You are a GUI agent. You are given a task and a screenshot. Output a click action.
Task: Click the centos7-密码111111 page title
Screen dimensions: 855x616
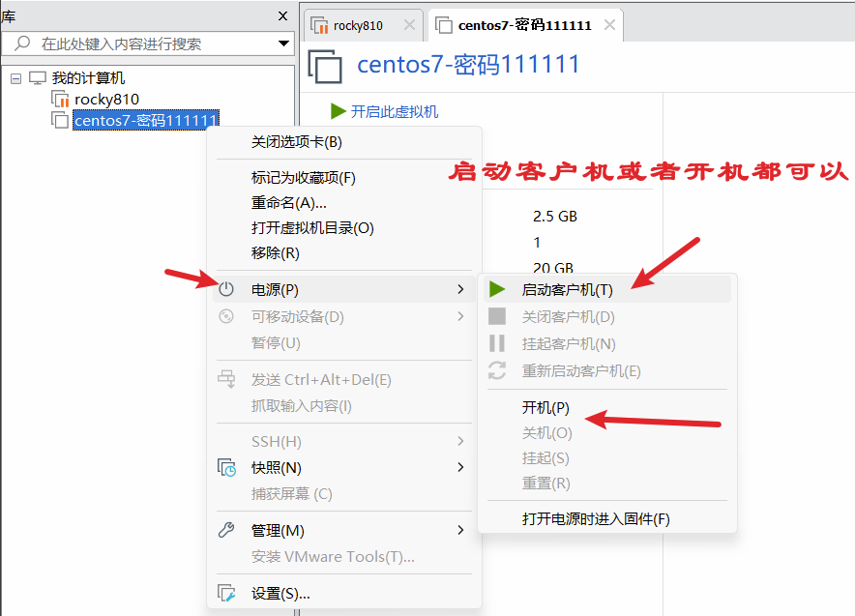(468, 65)
